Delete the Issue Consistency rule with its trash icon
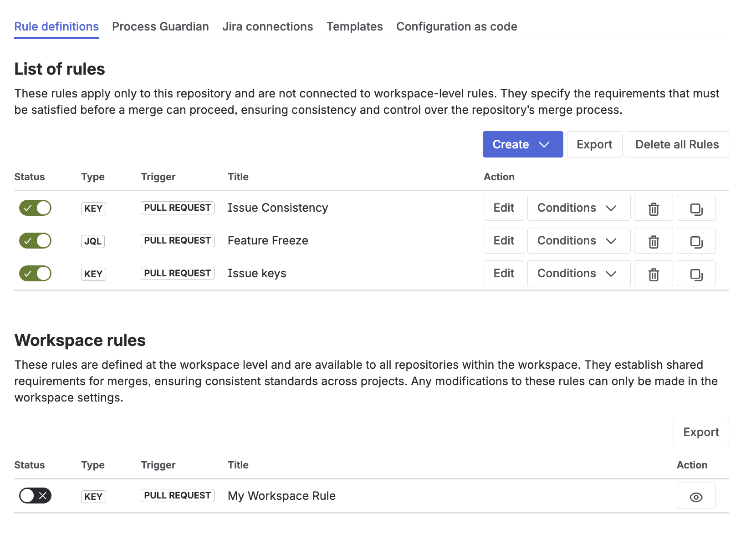 coord(653,208)
